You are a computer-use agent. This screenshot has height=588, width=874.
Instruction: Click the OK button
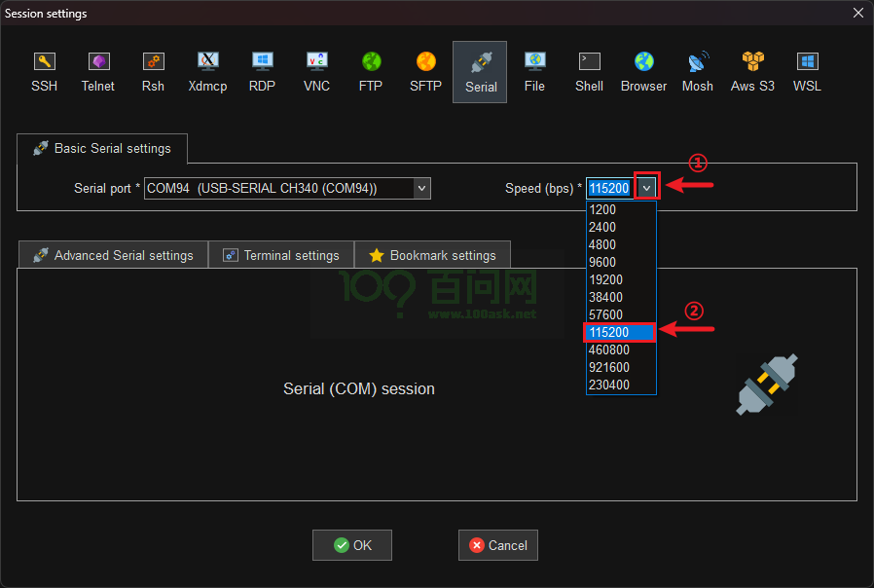point(351,545)
